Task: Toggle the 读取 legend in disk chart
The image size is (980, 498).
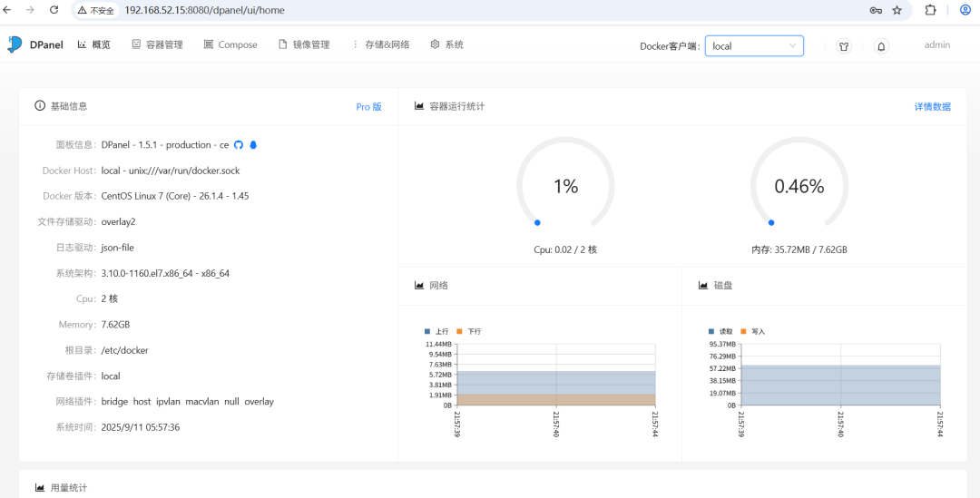Action: click(x=720, y=331)
